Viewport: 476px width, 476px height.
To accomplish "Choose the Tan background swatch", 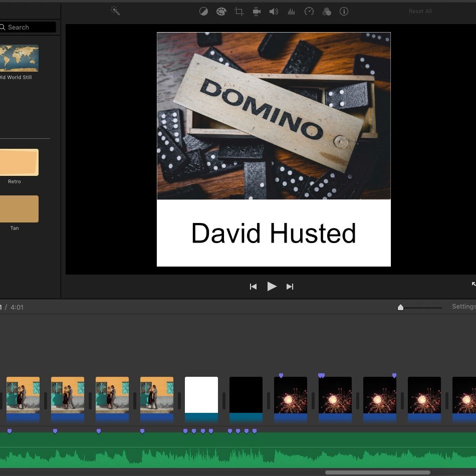I will click(19, 209).
